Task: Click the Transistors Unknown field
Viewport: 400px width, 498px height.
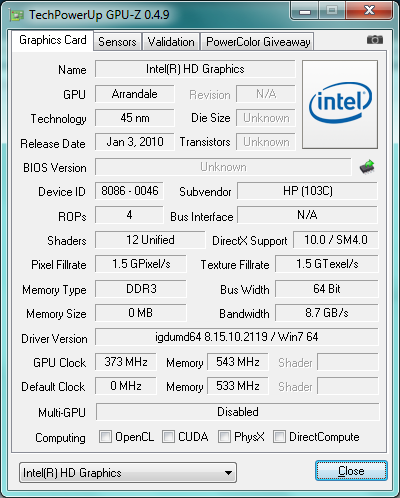Action: pyautogui.click(x=266, y=142)
